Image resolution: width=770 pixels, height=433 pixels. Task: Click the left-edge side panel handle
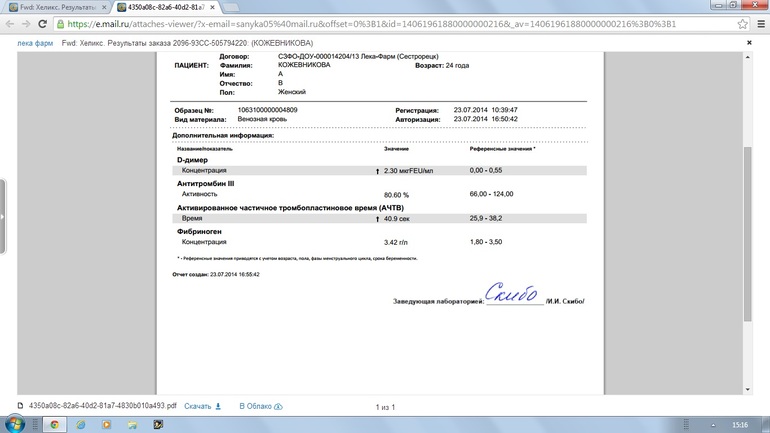(x=3, y=216)
